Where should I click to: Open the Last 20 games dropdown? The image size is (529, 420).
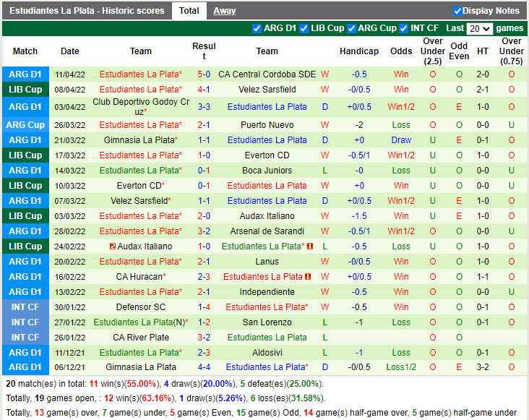click(x=479, y=29)
